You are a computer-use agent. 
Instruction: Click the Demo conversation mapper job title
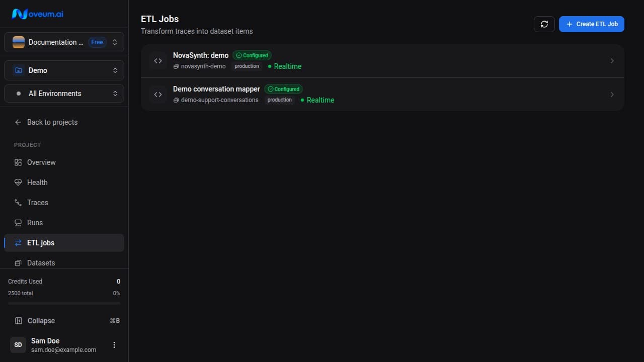[216, 89]
